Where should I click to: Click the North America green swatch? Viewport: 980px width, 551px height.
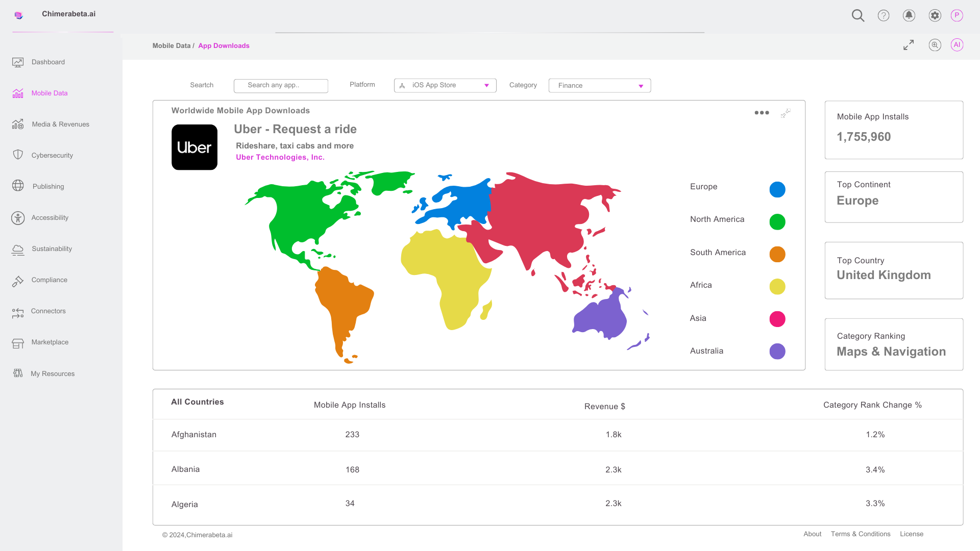777,222
